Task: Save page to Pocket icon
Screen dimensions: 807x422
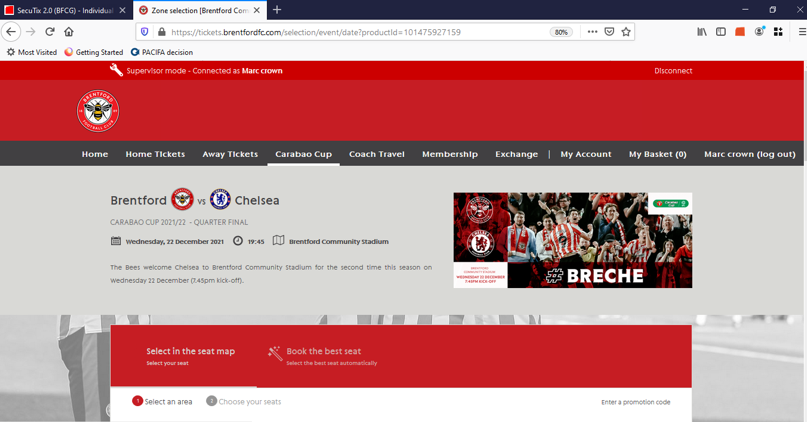Action: click(609, 32)
